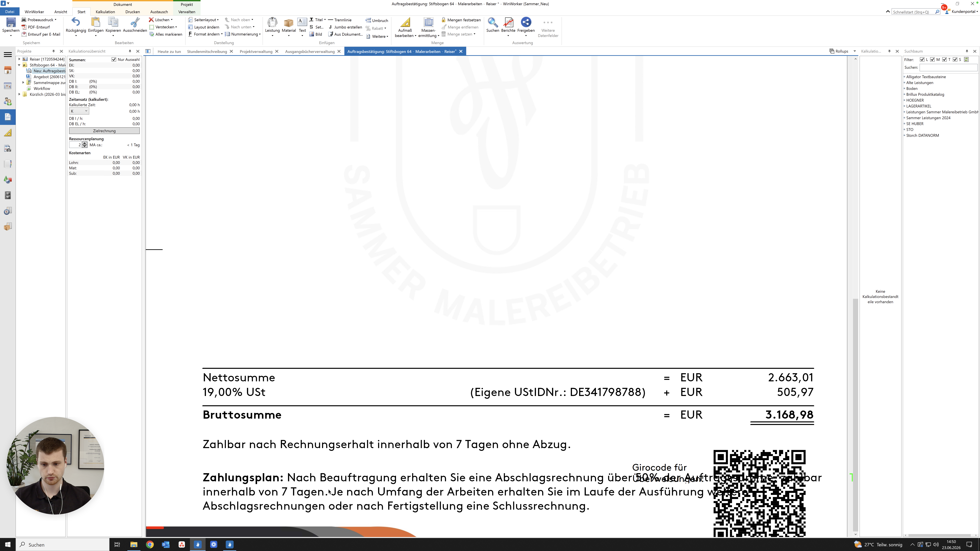
Task: Send Entwurf per E-Mail
Action: pos(41,34)
